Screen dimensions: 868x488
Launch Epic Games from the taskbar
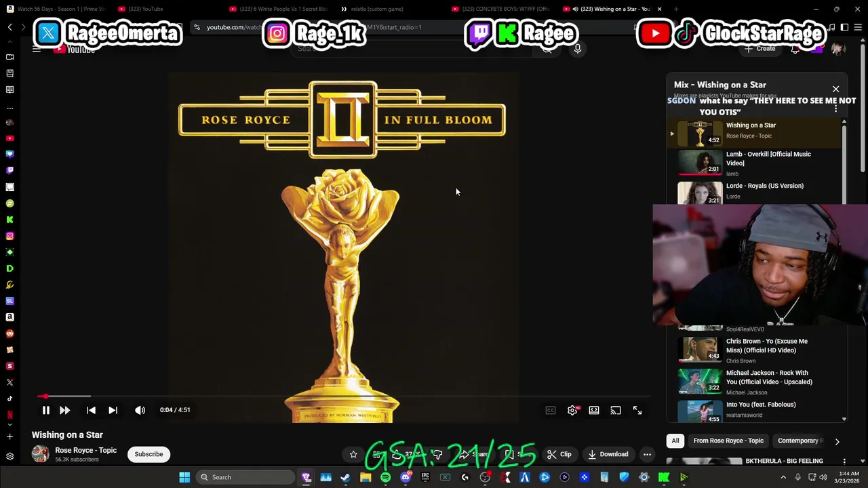tap(425, 477)
